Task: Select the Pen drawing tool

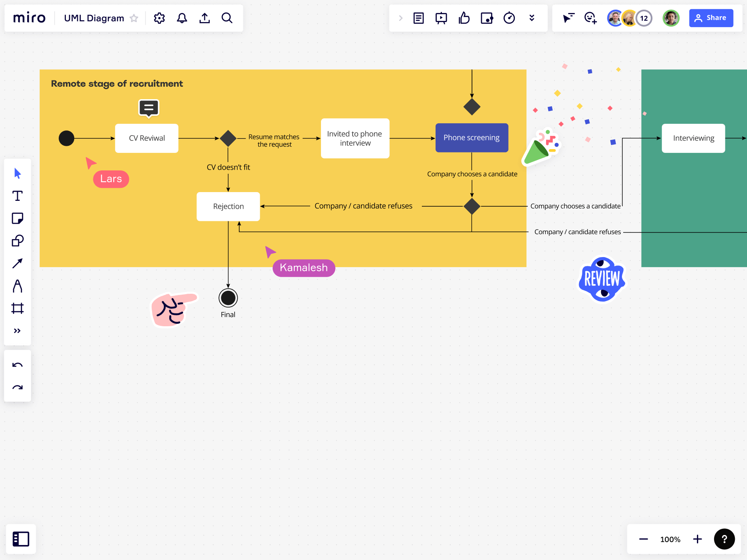Action: (18, 286)
